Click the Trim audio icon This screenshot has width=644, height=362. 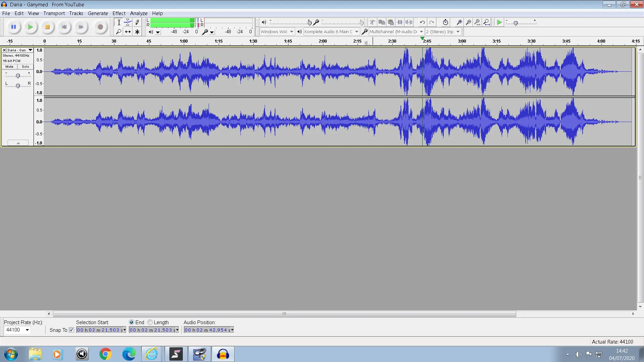click(400, 22)
